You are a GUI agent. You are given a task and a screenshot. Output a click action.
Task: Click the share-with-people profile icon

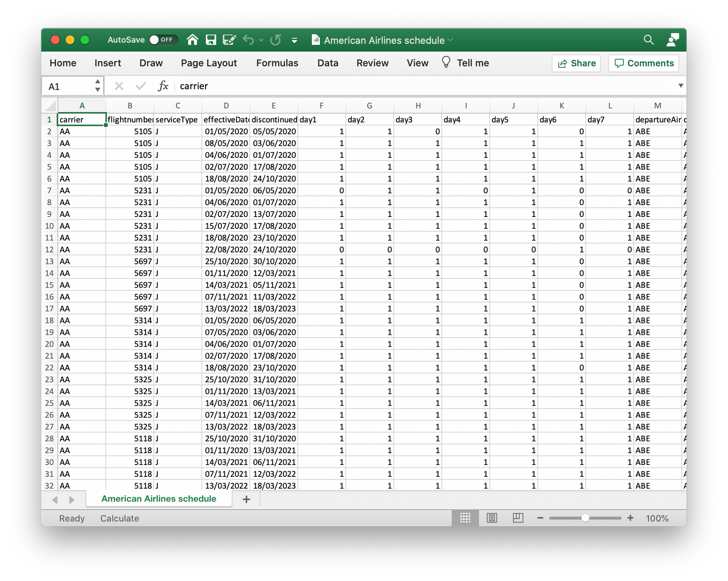[672, 40]
